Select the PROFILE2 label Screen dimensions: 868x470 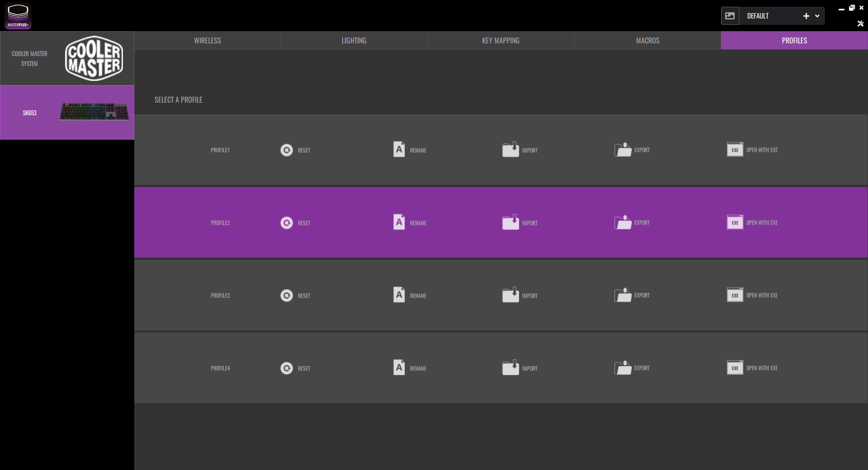(220, 223)
